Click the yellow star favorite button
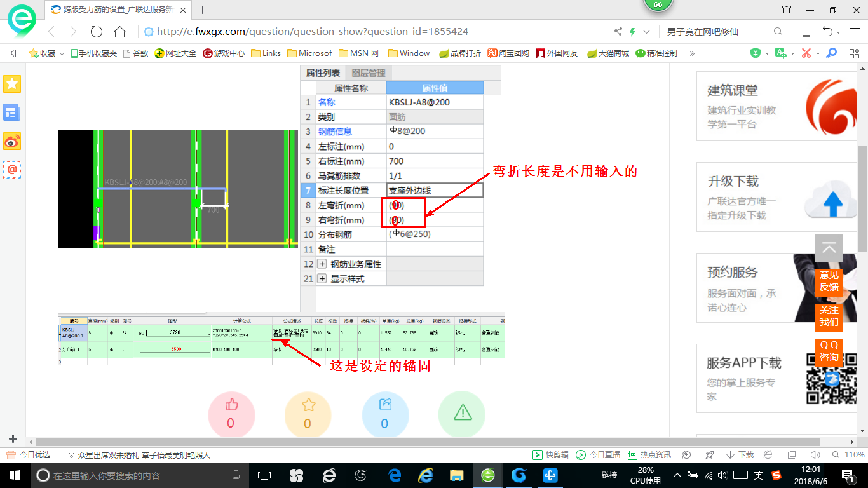The height and width of the screenshot is (488, 868). [x=308, y=414]
